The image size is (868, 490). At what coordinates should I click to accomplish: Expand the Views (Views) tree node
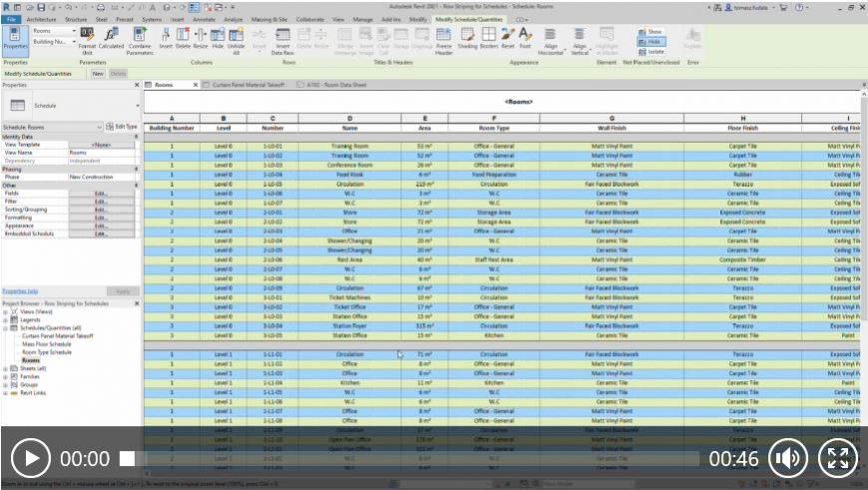pos(6,311)
